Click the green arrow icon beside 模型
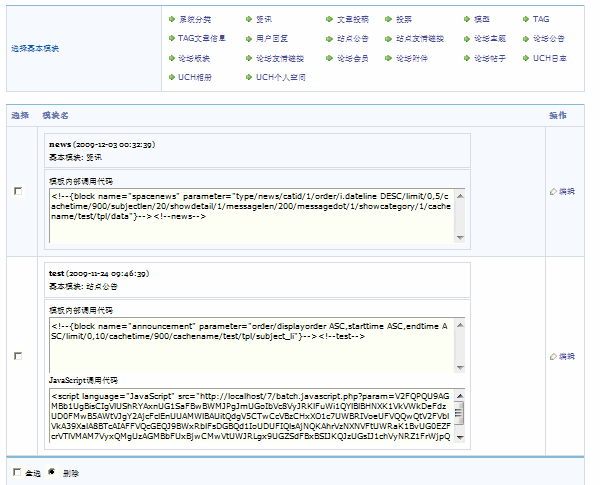The width and height of the screenshot is (600, 485). [468, 19]
